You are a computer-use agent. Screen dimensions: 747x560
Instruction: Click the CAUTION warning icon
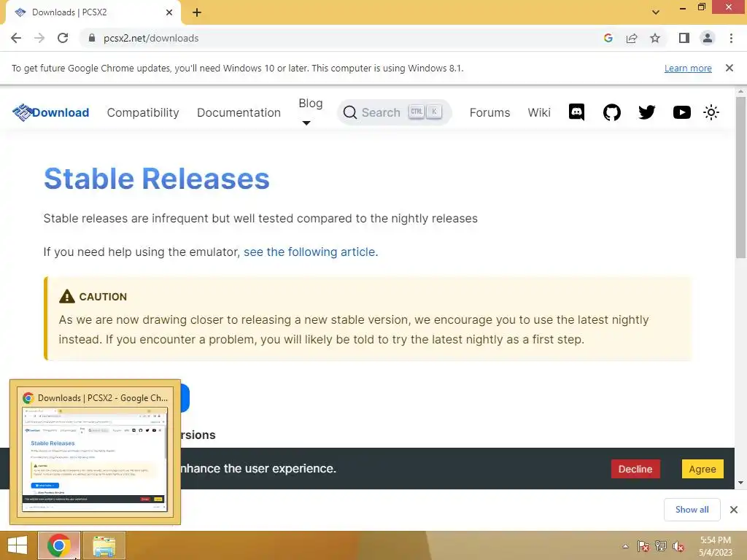click(x=66, y=296)
